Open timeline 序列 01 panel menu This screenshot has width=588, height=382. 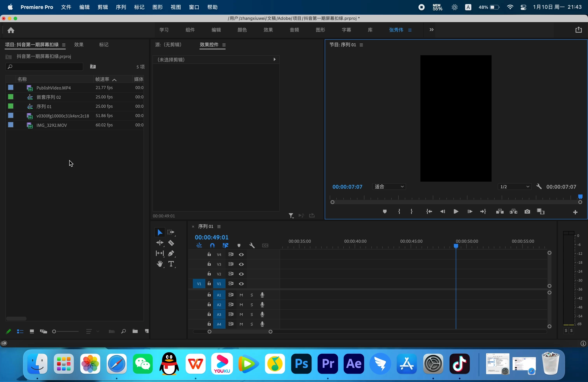click(219, 227)
